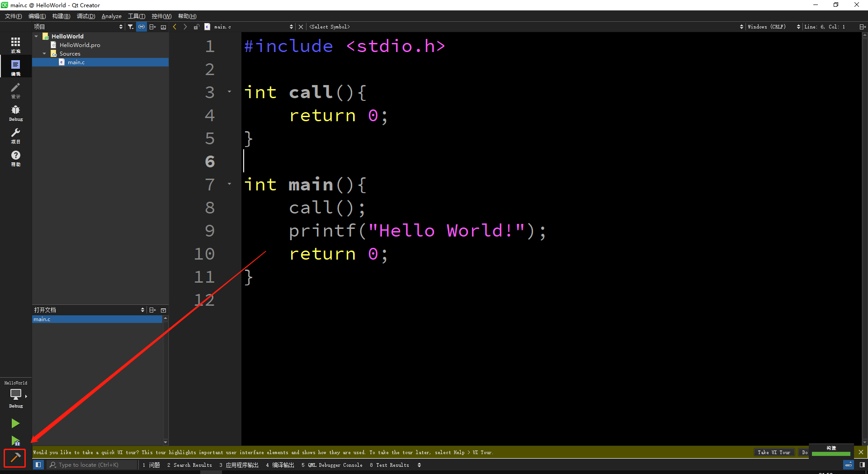The width and height of the screenshot is (868, 474).
Task: Open the HelloWorld kit selector monitor icon
Action: click(15, 395)
